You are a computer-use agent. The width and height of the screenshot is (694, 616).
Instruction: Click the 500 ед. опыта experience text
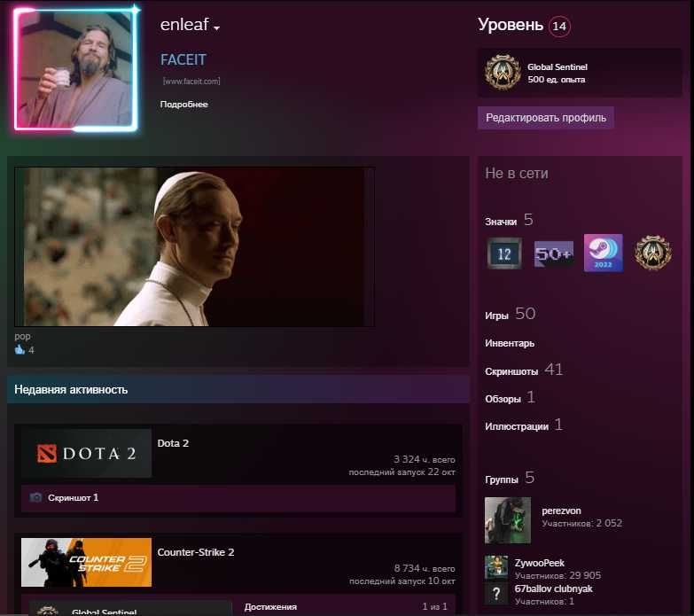click(557, 80)
